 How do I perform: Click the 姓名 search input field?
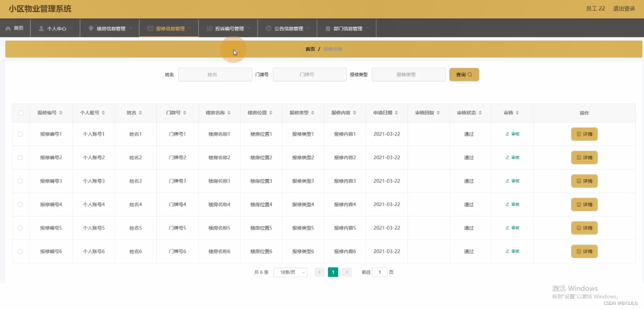tap(215, 75)
